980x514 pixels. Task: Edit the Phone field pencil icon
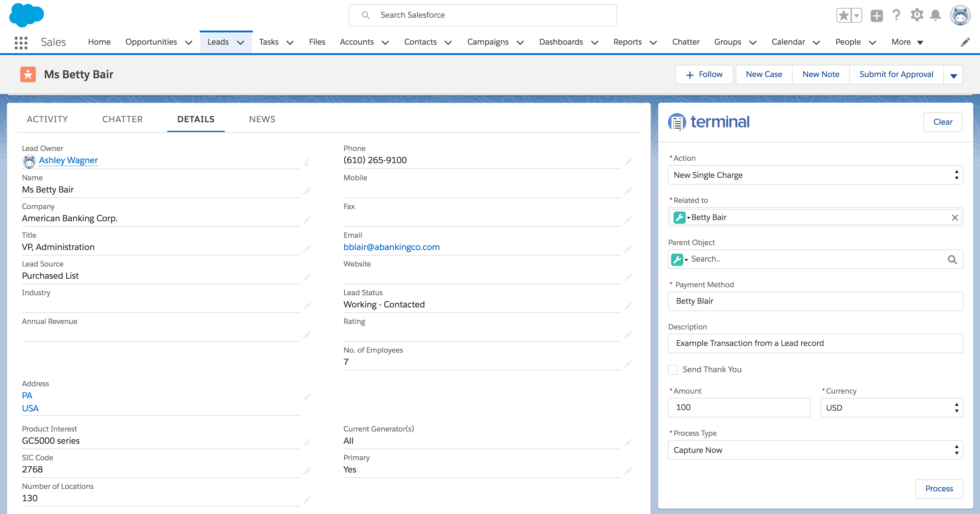(628, 163)
